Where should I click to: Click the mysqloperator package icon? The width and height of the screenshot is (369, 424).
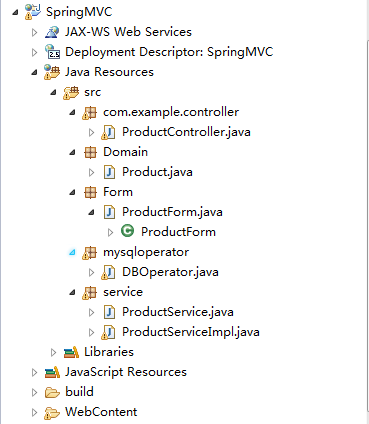point(90,253)
